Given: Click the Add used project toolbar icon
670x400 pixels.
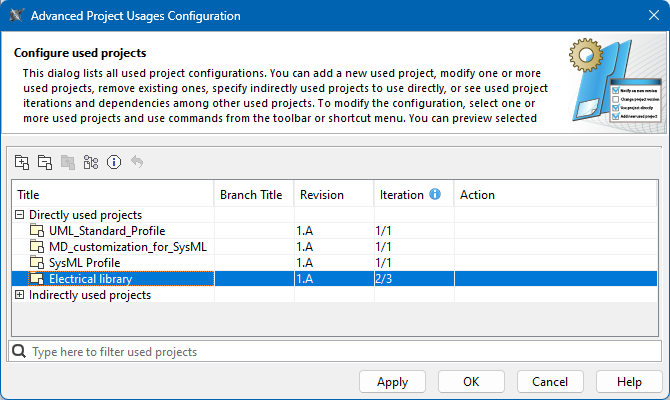Looking at the screenshot, I should [22, 162].
